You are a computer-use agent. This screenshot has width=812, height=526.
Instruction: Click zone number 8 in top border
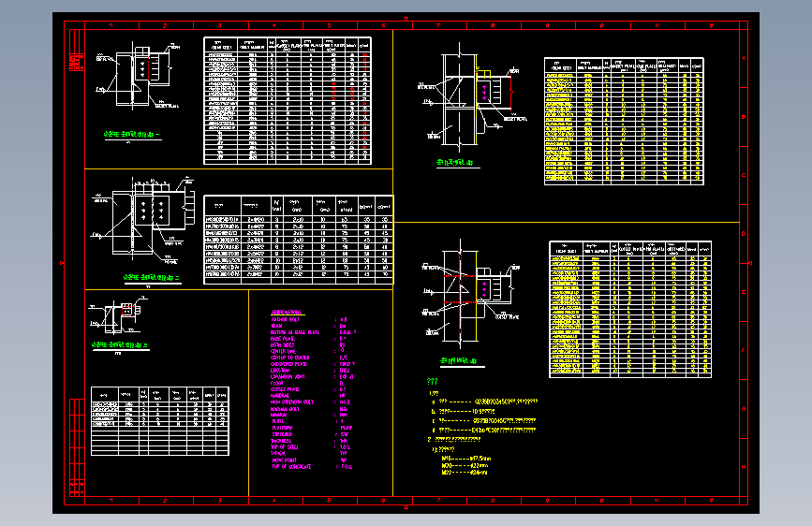(x=493, y=25)
